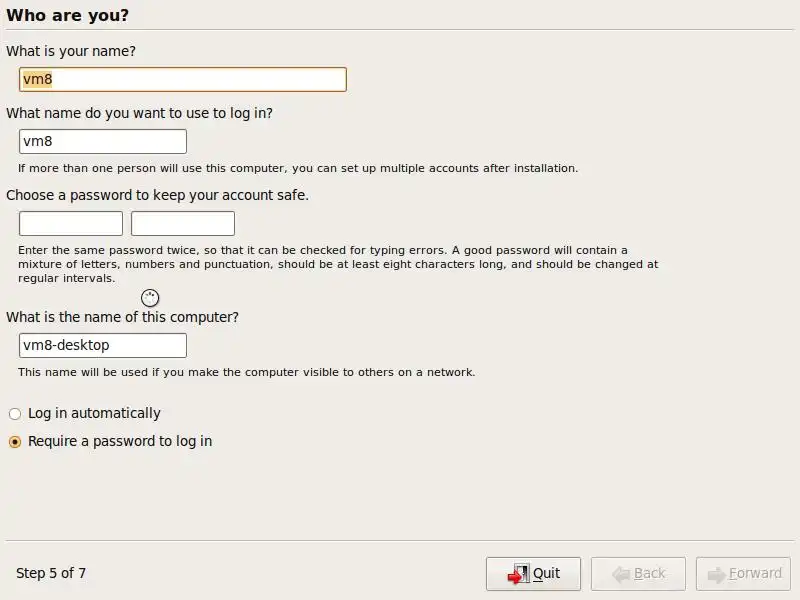This screenshot has width=800, height=600.
Task: Click the right arrow icon on Forward
Action: (x=716, y=574)
